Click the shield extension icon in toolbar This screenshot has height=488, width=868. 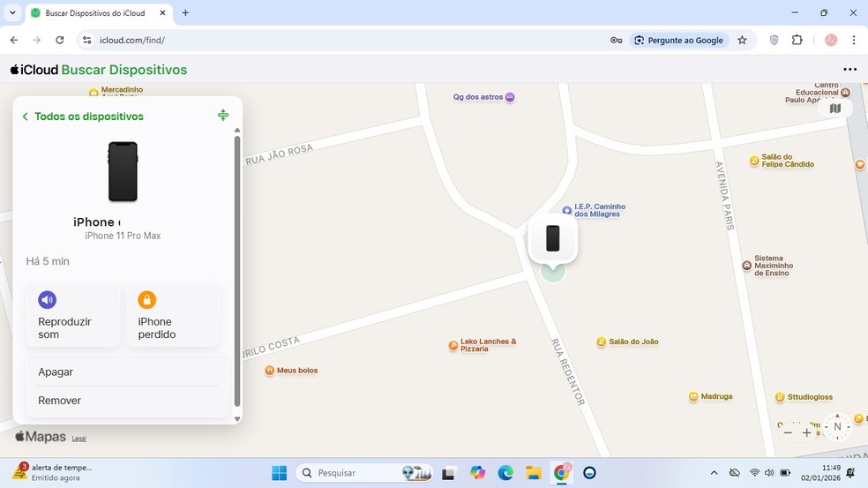774,40
